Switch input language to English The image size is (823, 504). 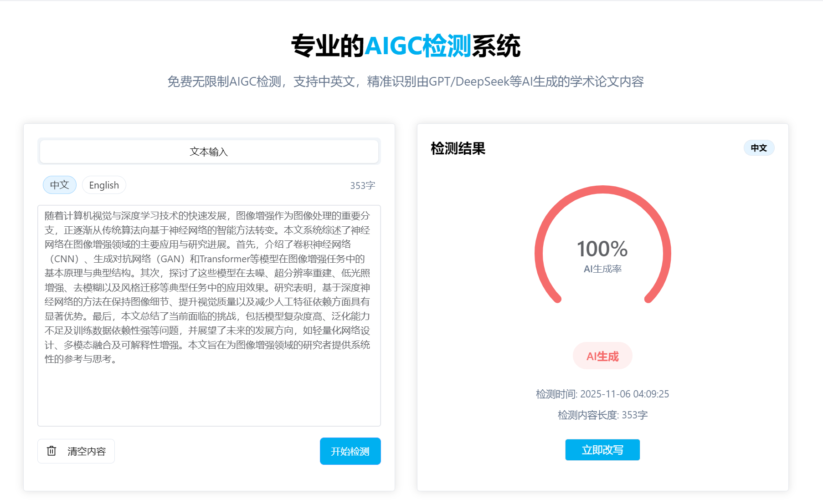tap(104, 185)
